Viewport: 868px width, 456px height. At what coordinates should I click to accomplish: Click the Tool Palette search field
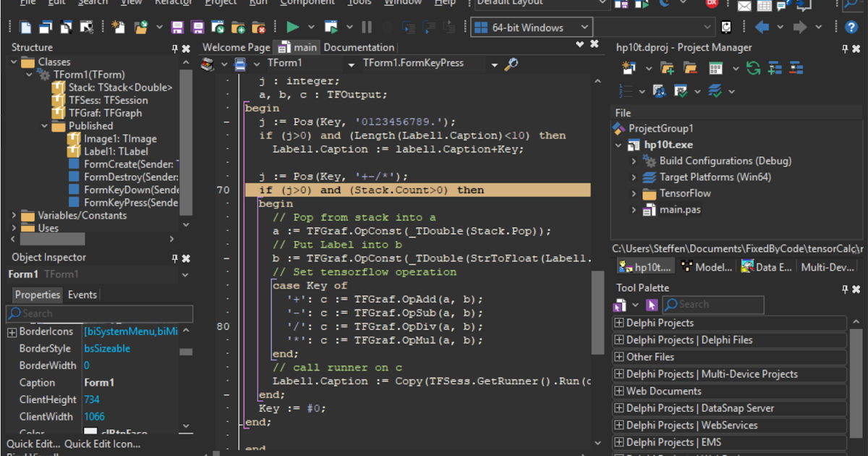click(x=712, y=304)
